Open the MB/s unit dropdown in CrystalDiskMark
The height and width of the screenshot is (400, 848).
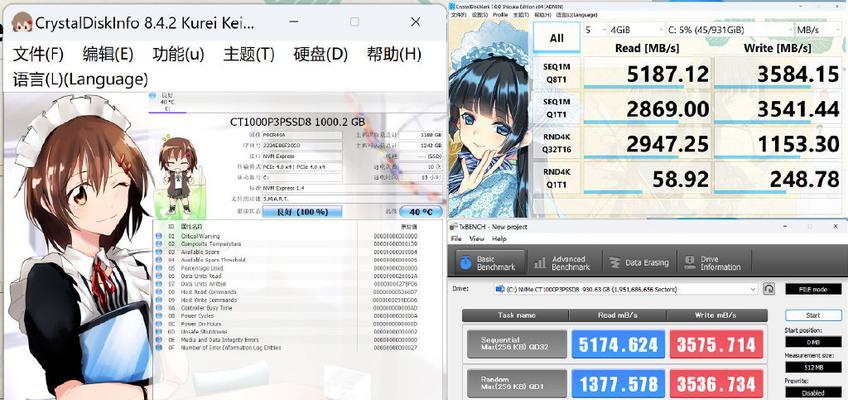point(817,30)
